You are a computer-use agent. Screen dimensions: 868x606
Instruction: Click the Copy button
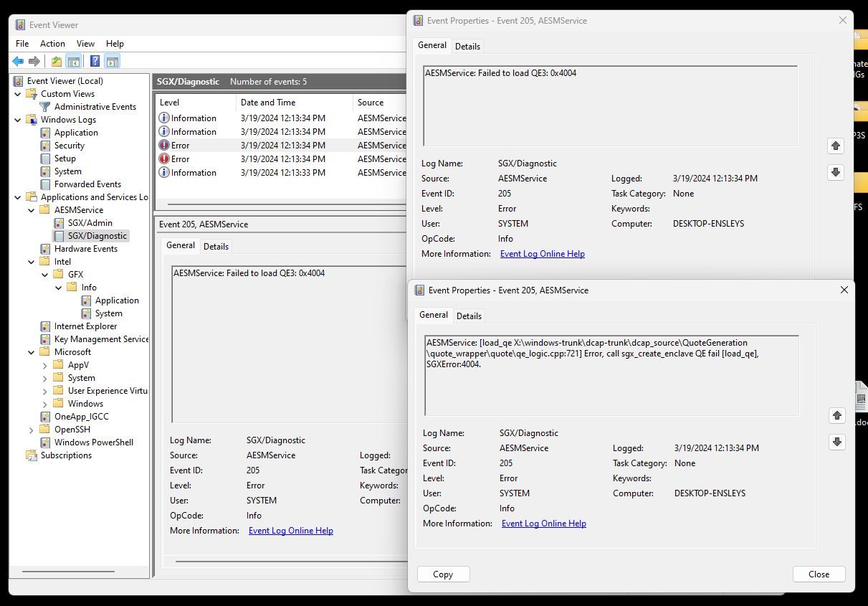click(443, 574)
